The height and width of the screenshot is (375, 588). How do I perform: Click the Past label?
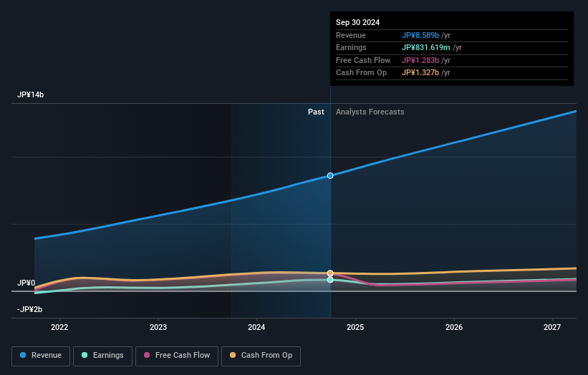click(316, 112)
